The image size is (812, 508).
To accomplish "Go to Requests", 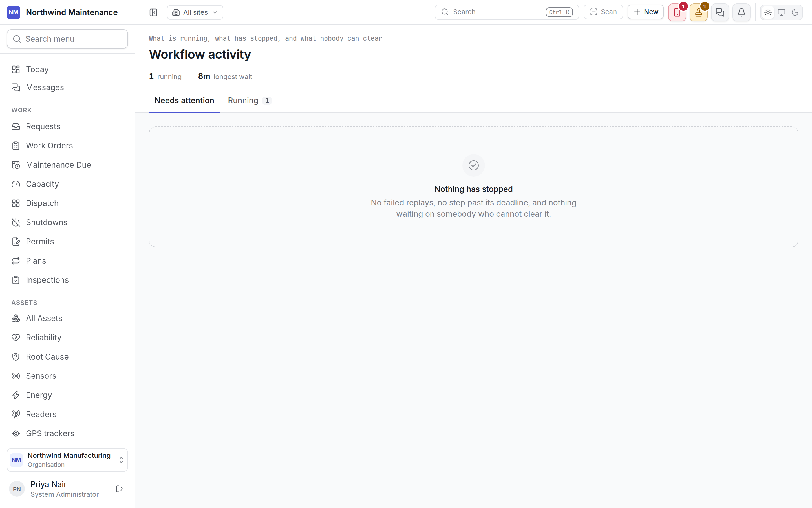I will pyautogui.click(x=67, y=126).
